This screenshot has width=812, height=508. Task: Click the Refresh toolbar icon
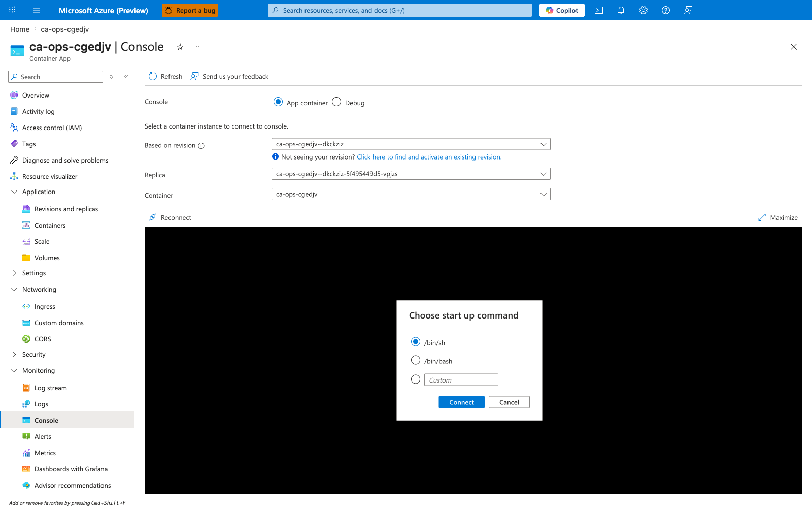pyautogui.click(x=153, y=76)
